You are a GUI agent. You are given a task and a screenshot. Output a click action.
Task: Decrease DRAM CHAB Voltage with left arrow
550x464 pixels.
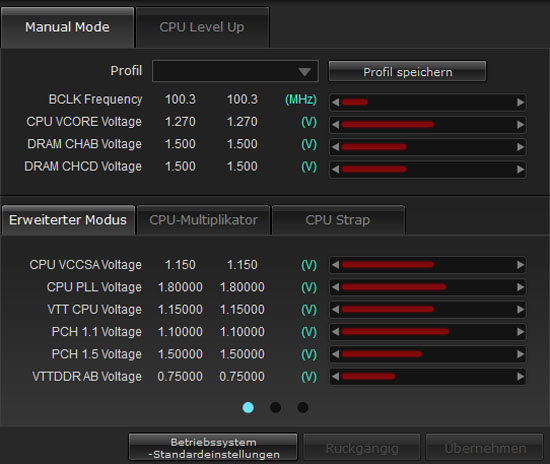click(335, 147)
